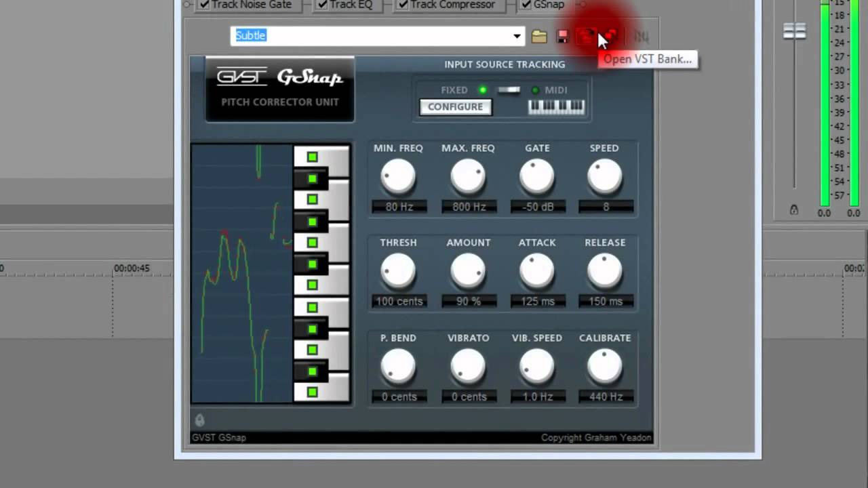
Task: Click the MIDI piano keyboard icon
Action: pos(556,106)
